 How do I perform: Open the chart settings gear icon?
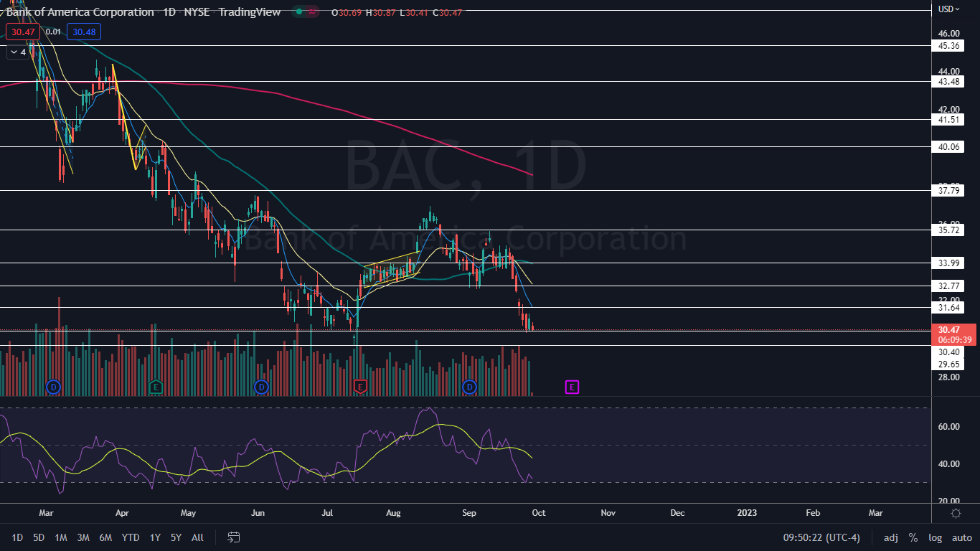(x=956, y=513)
